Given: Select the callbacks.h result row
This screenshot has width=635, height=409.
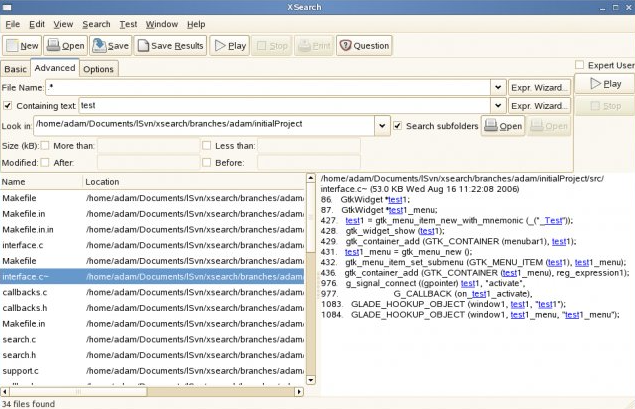Looking at the screenshot, I should pyautogui.click(x=152, y=308).
